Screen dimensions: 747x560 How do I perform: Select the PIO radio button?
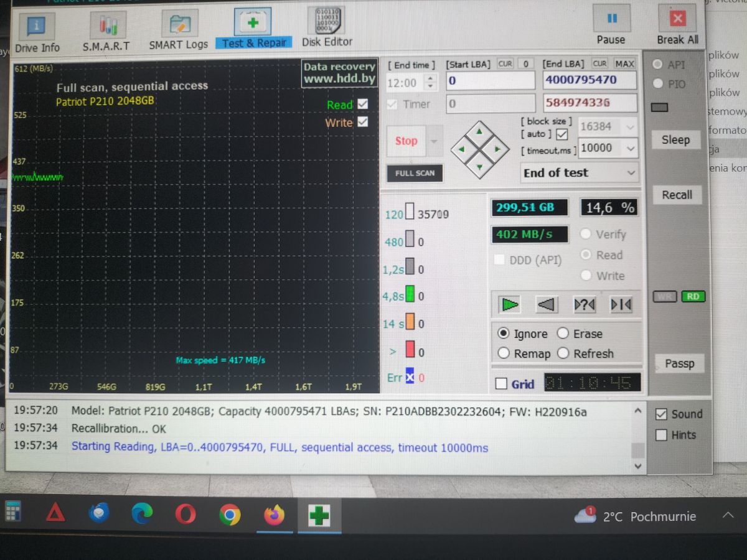[657, 83]
